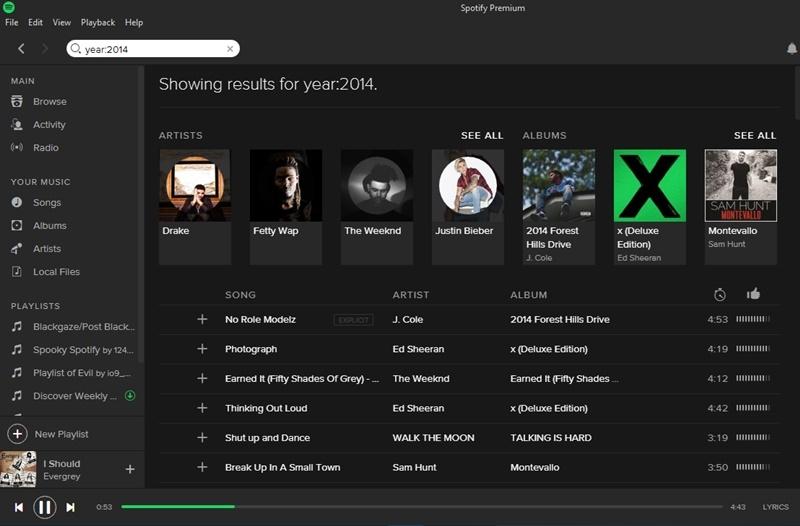
Task: Open The Weeknd artist thumbnail
Action: coord(377,185)
